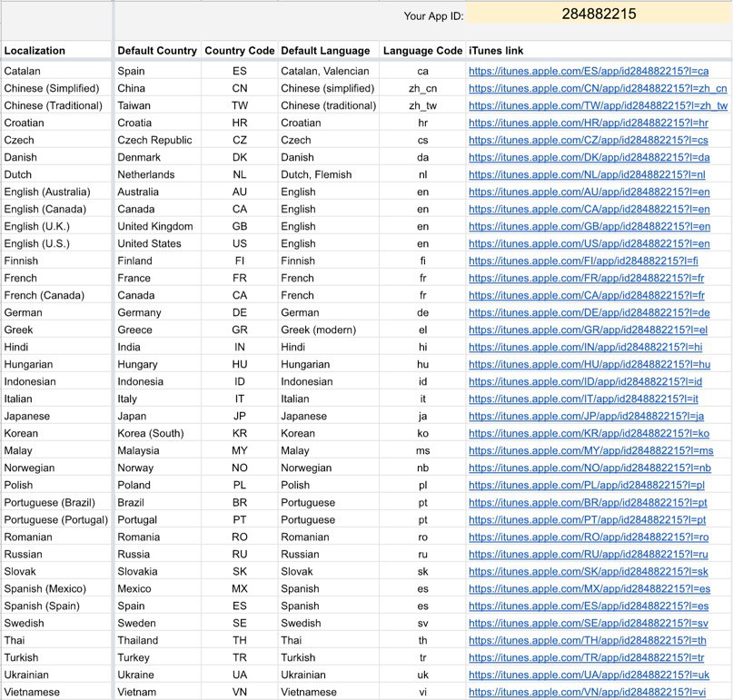Screen dimensions: 733x700
Task: Open the Polish iTunes link ending l=pl
Action: click(587, 486)
